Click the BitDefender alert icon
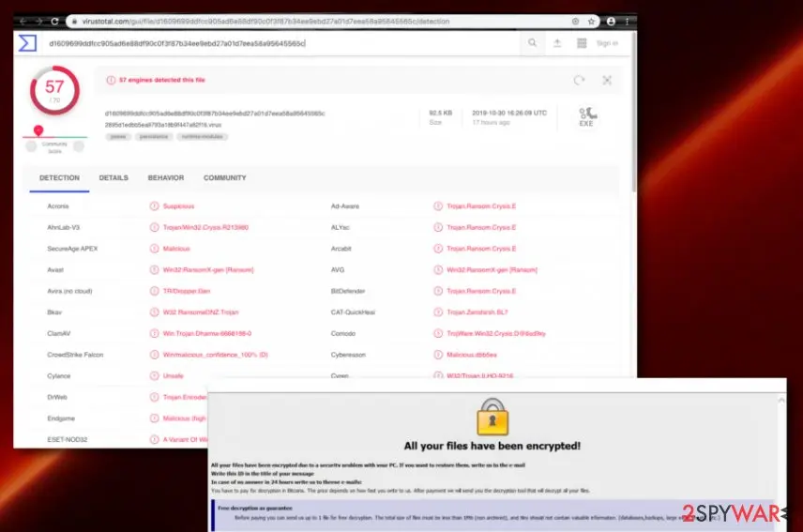Screen dimensions: 803x532 438,291
